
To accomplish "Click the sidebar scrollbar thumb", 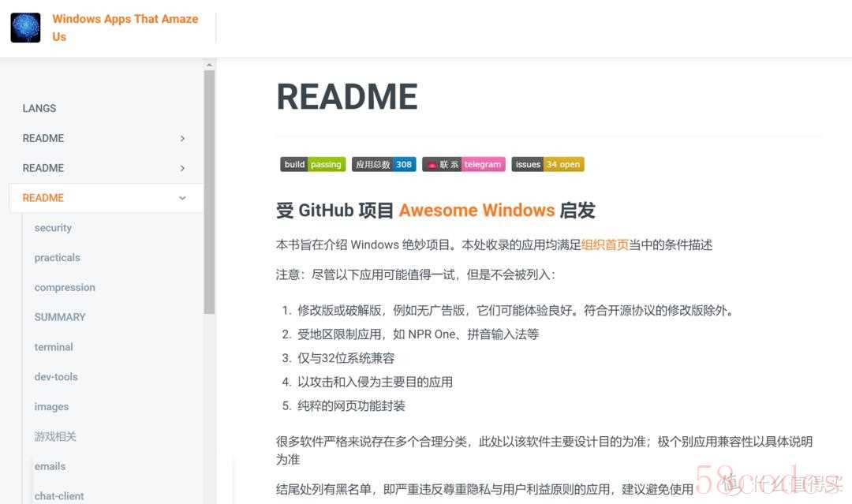I will (209, 192).
